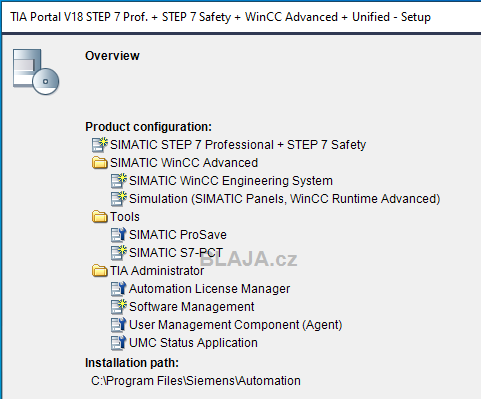Select the UMC Status Application entry
481x399 pixels.
tap(193, 343)
